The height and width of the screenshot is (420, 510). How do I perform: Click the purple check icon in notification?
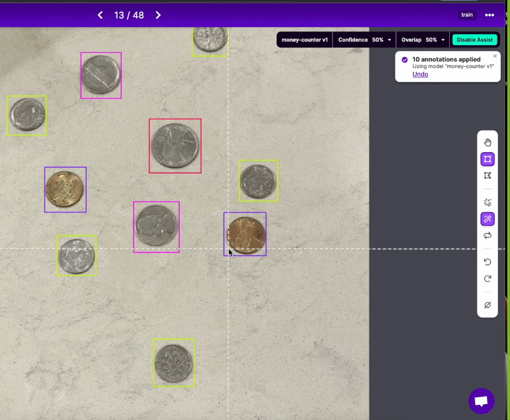[x=405, y=60]
